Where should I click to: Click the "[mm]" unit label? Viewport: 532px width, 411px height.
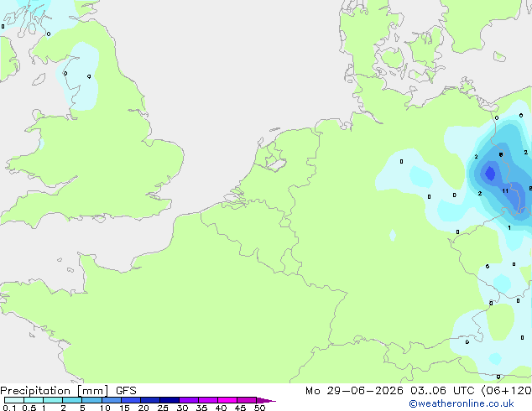(x=92, y=391)
